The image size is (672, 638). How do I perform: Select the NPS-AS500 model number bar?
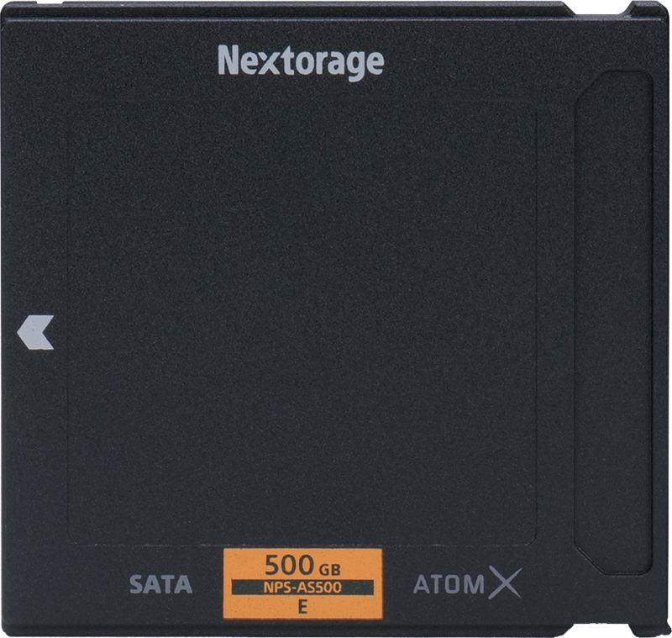pyautogui.click(x=302, y=588)
